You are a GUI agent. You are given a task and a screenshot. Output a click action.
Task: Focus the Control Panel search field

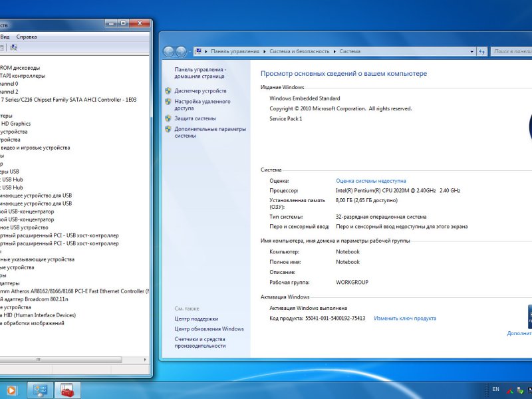pos(511,52)
